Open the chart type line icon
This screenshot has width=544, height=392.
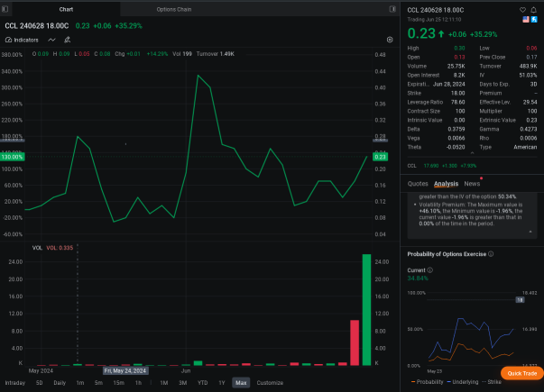pos(51,40)
